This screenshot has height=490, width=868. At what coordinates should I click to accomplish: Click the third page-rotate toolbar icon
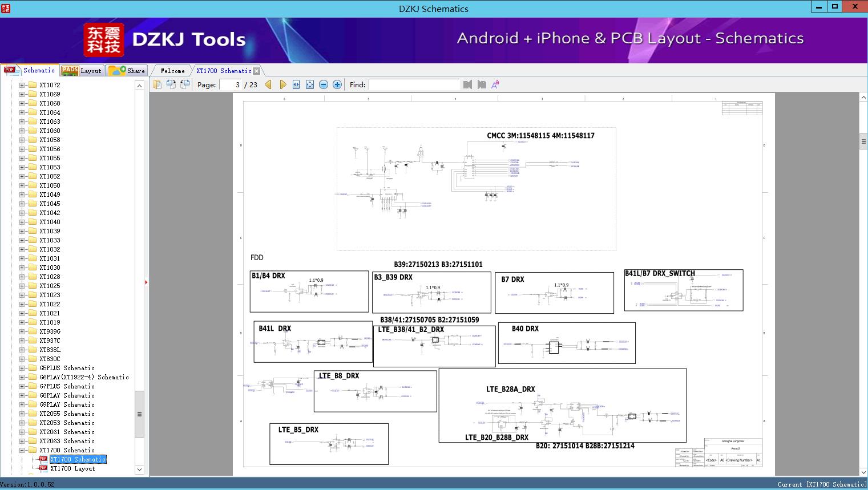(184, 84)
